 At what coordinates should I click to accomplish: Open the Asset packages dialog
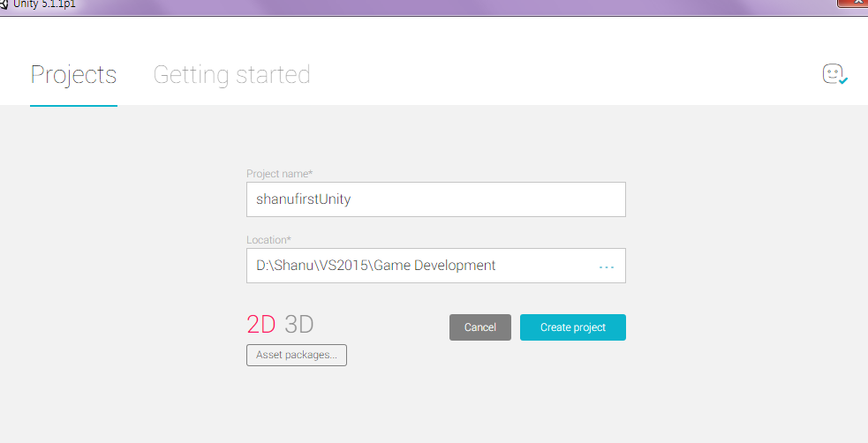pos(297,355)
